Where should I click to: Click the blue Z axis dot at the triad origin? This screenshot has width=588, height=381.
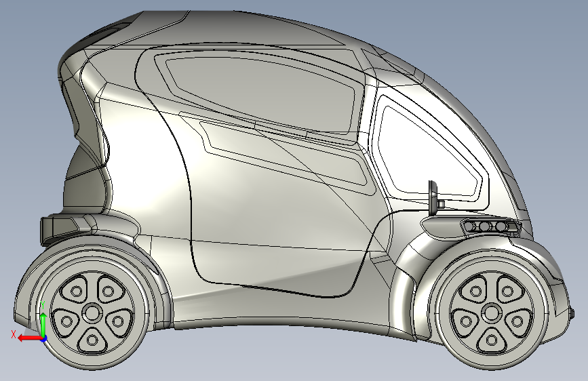coord(44,340)
